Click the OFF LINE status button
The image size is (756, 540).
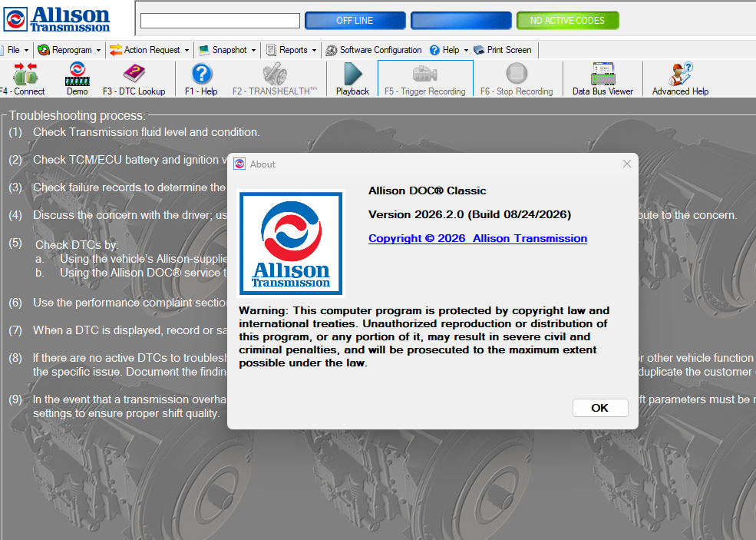click(x=355, y=21)
